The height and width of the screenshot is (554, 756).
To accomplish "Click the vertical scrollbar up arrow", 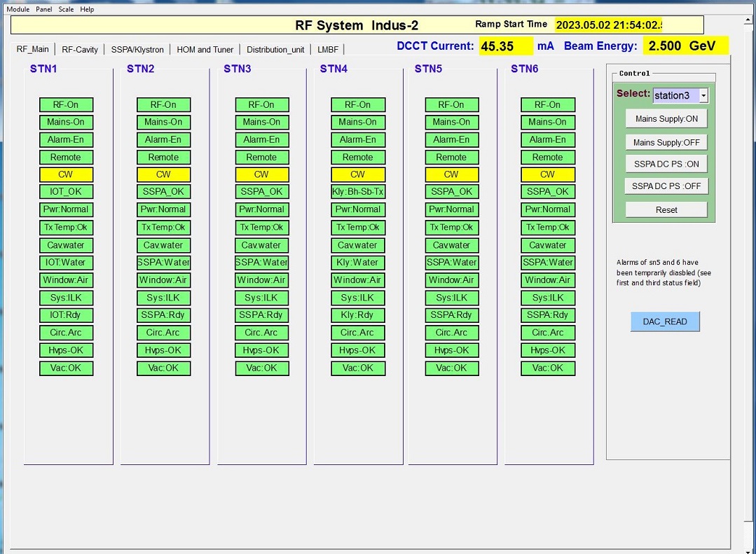I will click(x=748, y=20).
